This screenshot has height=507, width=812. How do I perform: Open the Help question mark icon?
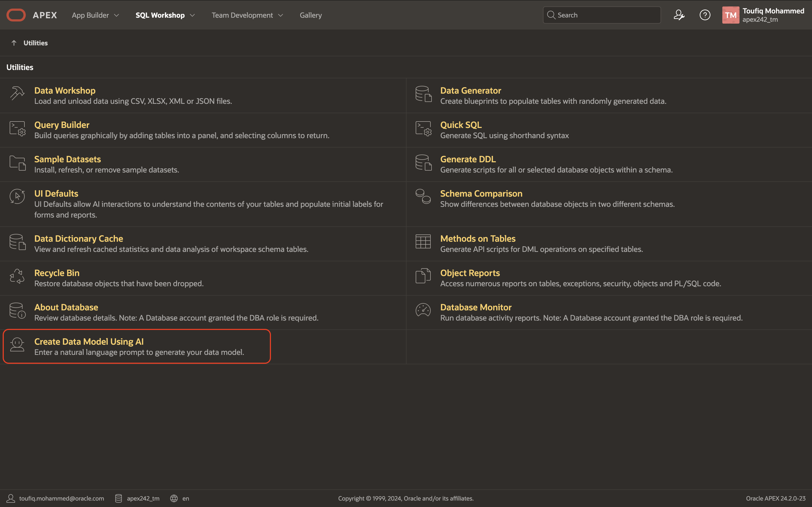(705, 15)
